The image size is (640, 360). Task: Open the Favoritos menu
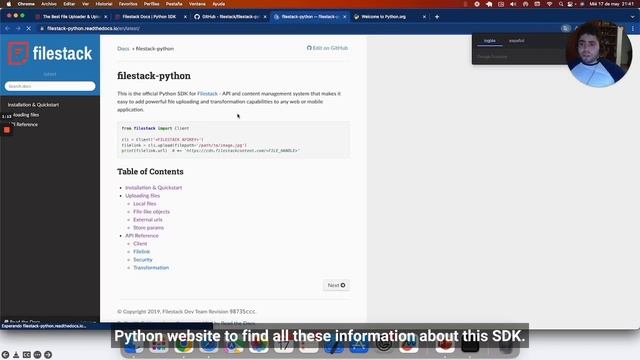(x=128, y=4)
